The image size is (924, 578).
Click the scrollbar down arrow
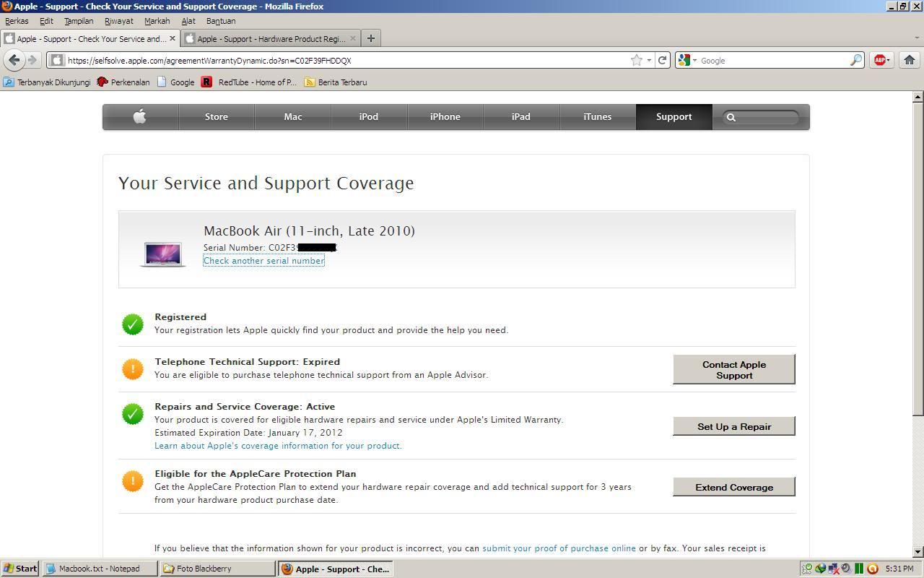[x=918, y=552]
